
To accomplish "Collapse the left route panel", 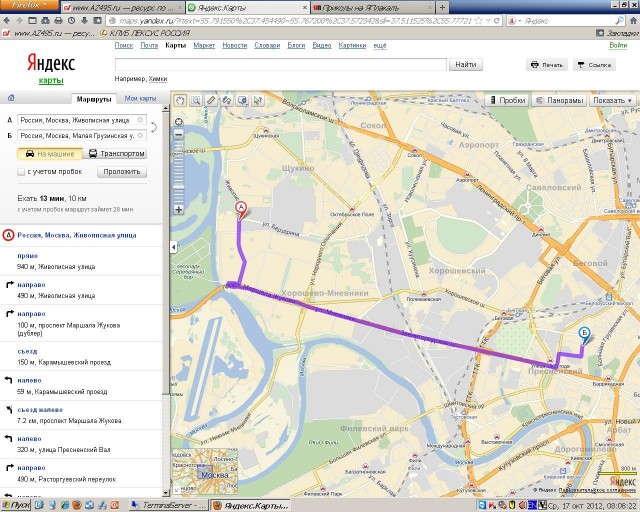I will [x=175, y=247].
